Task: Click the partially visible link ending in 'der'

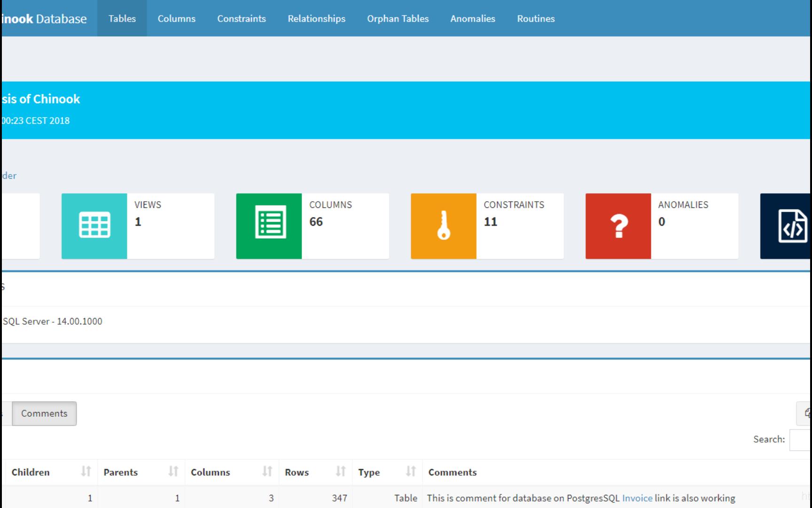Action: pos(9,175)
